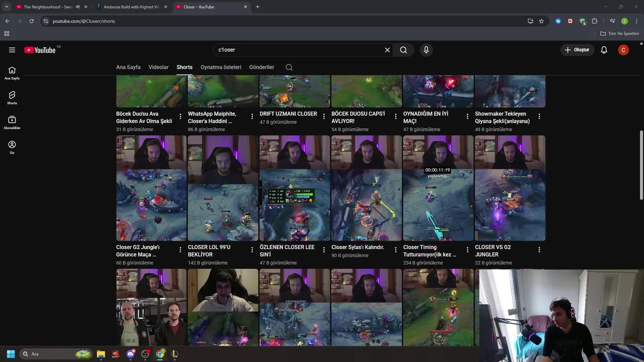The width and height of the screenshot is (644, 362).
Task: Open options for CLOSER VS G2 JUNGLER short
Action: (539, 250)
